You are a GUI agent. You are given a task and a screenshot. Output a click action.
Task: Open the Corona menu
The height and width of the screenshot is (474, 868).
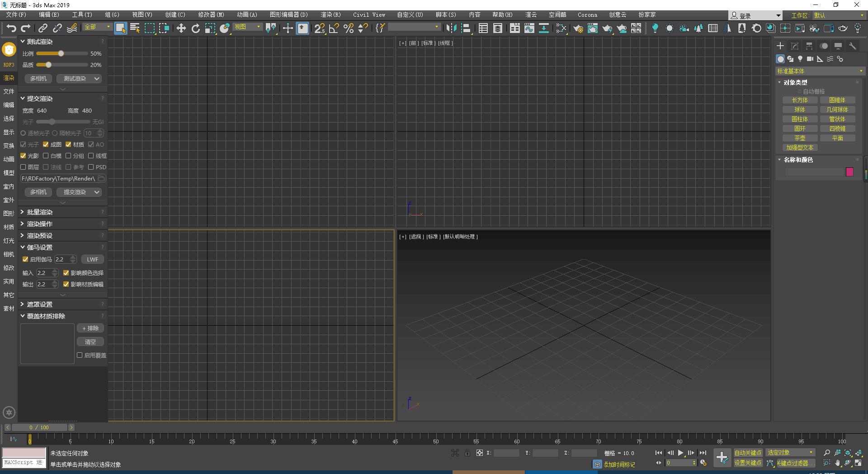587,15
